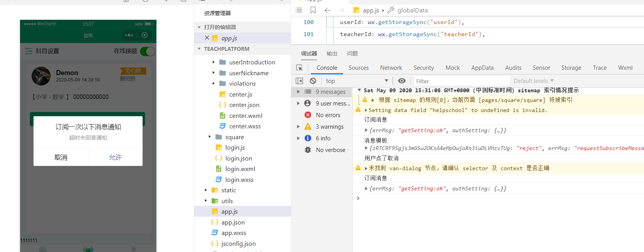Expand the 9 messages group arrow
Screen dimensions: 644x252
298,91
